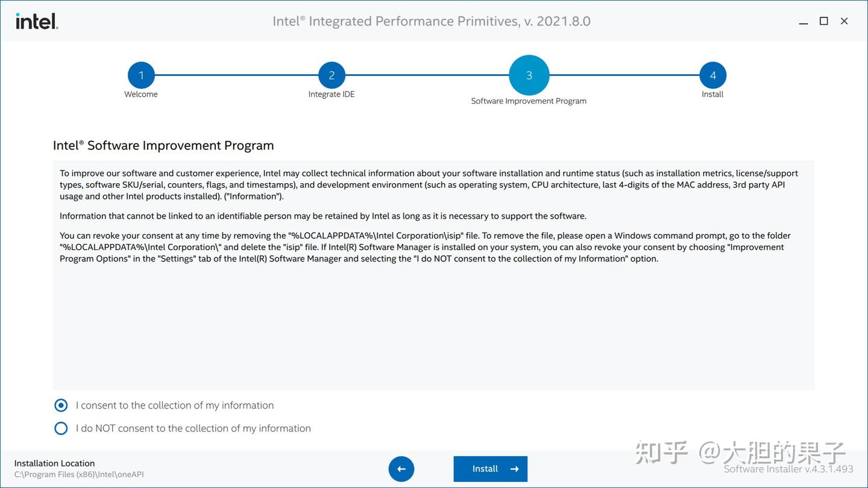Click the Intel logo

pyautogui.click(x=36, y=20)
